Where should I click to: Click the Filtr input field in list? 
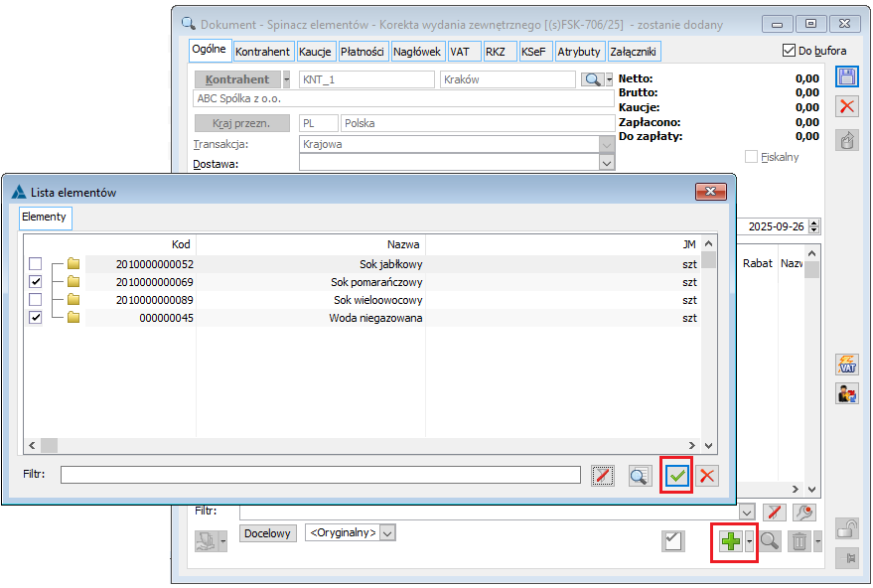320,475
